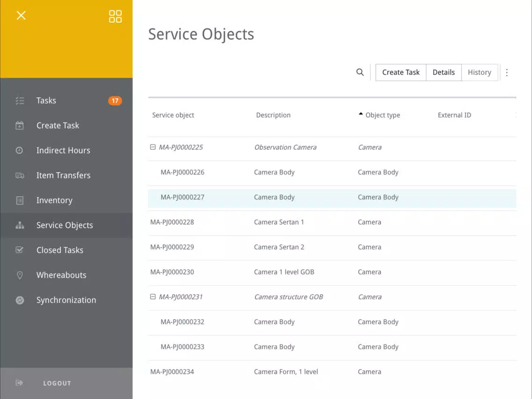Collapse the MA-PJ0000225 tree row
This screenshot has height=399, width=532.
(153, 147)
